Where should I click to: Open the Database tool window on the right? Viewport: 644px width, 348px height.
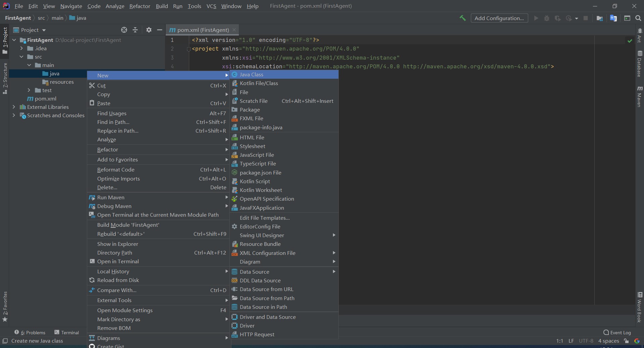(640, 64)
